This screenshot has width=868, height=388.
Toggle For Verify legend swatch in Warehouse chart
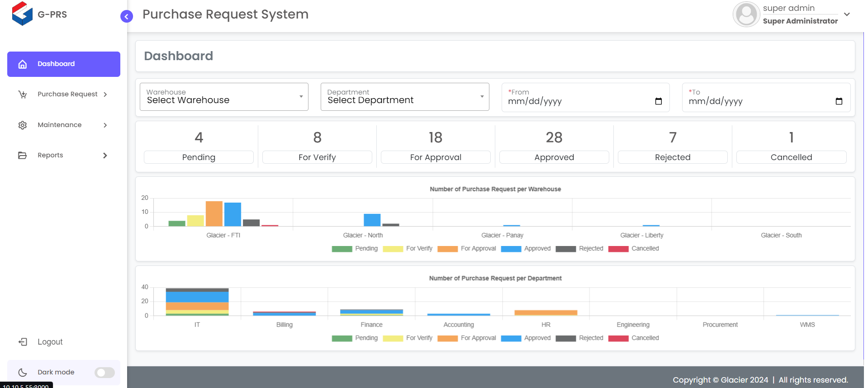(x=393, y=249)
